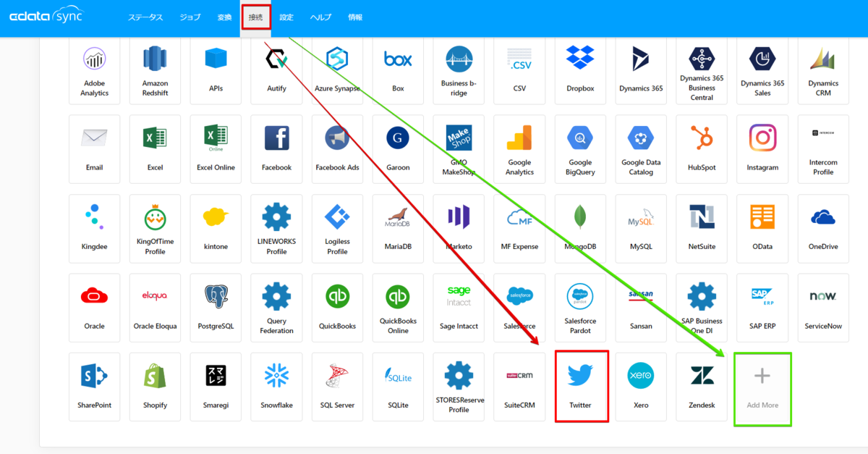Open the Salesforce Pardot connector
Screen dimensions: 868x454
pyautogui.click(x=581, y=308)
